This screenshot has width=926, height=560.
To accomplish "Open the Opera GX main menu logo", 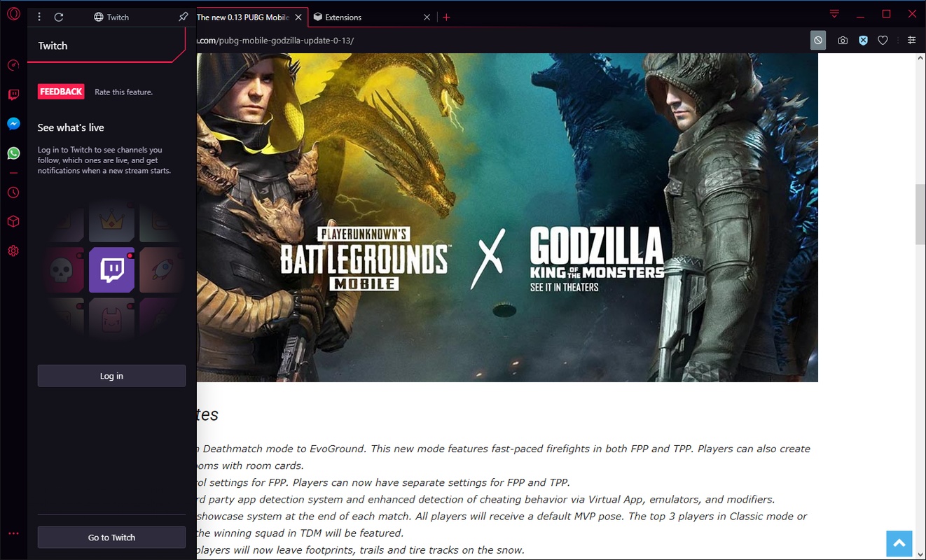I will [13, 15].
